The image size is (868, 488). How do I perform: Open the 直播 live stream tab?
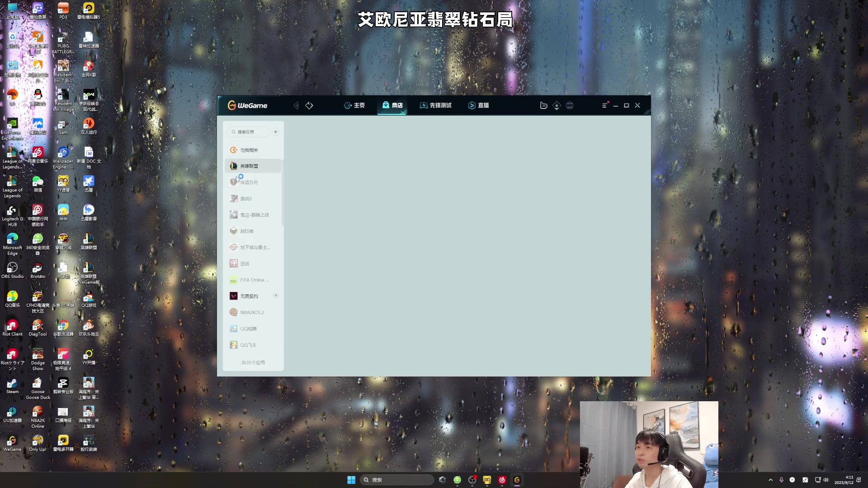coord(479,105)
